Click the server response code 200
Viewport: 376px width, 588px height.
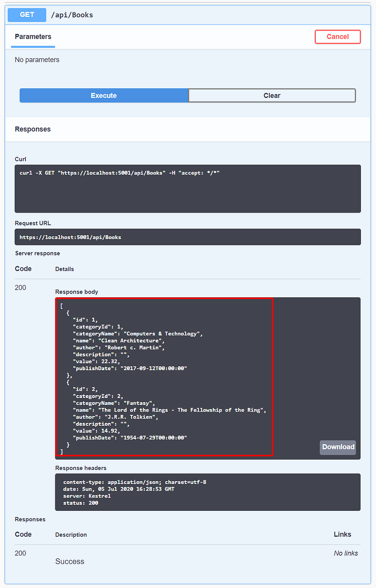[x=21, y=287]
